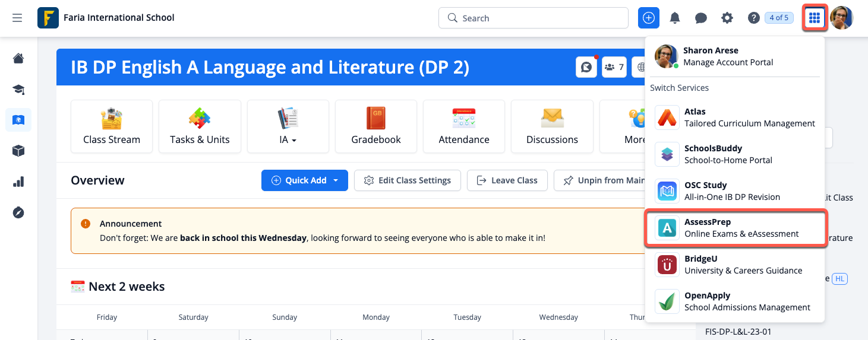The height and width of the screenshot is (340, 868).
Task: Open Sharon Arese Manage Account Portal
Action: [735, 56]
